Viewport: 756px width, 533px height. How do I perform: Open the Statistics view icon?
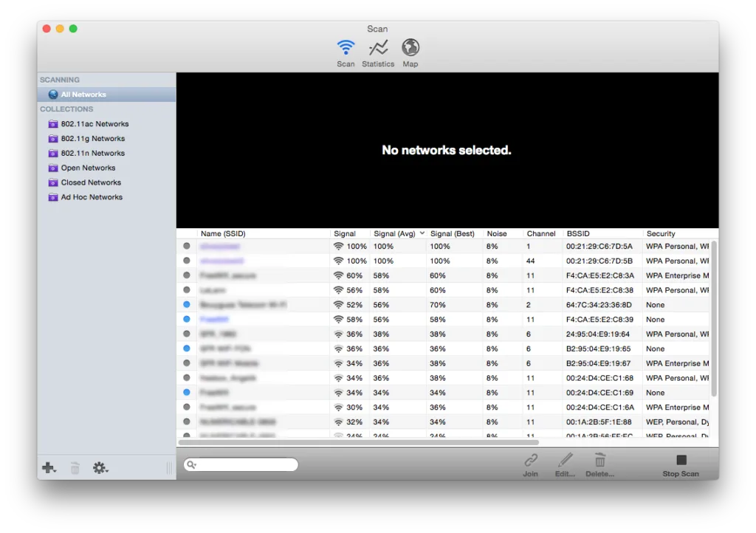pos(378,47)
